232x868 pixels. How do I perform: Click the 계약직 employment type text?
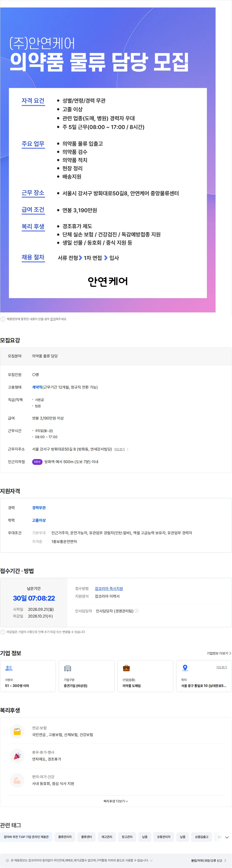[37, 387]
